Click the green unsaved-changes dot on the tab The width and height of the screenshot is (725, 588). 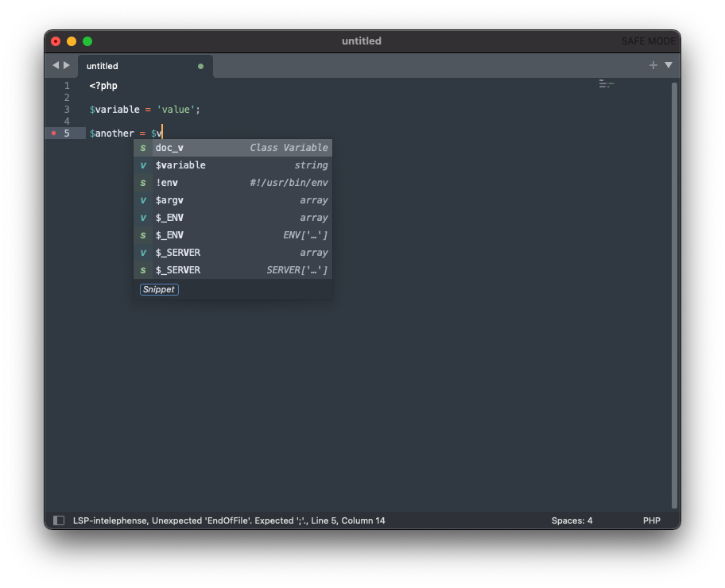(201, 66)
